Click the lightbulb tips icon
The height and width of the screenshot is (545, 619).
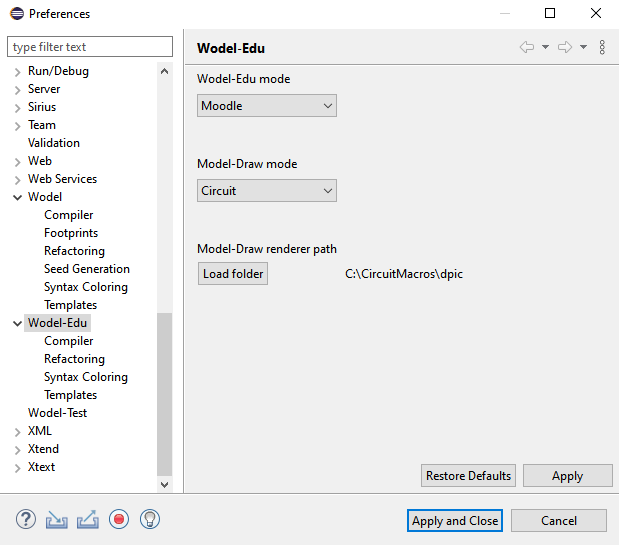(150, 519)
